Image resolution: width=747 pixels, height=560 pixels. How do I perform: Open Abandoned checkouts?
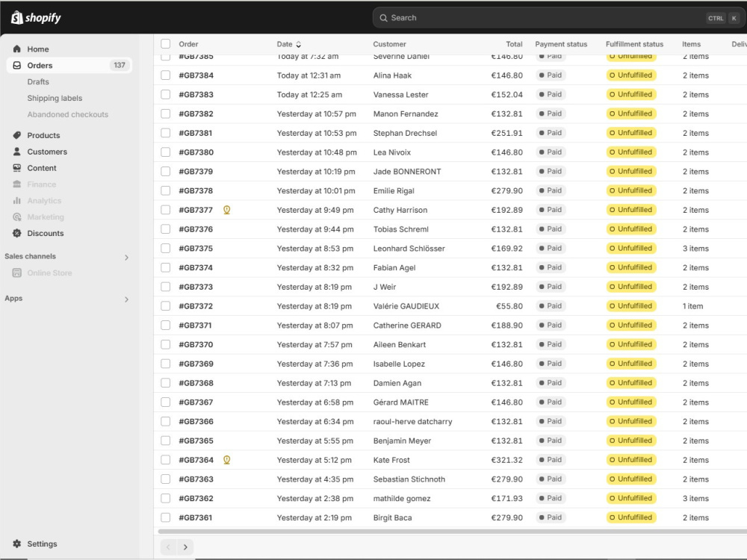(68, 114)
